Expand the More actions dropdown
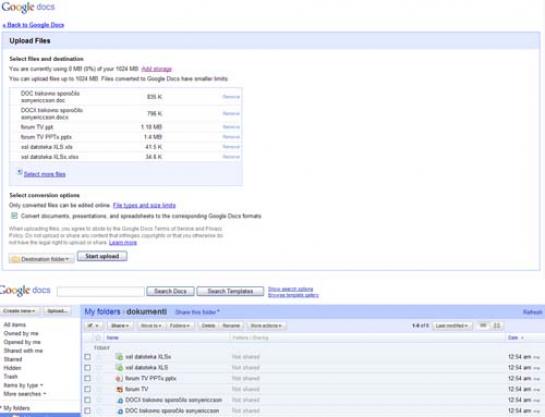545x417 pixels. tap(266, 326)
